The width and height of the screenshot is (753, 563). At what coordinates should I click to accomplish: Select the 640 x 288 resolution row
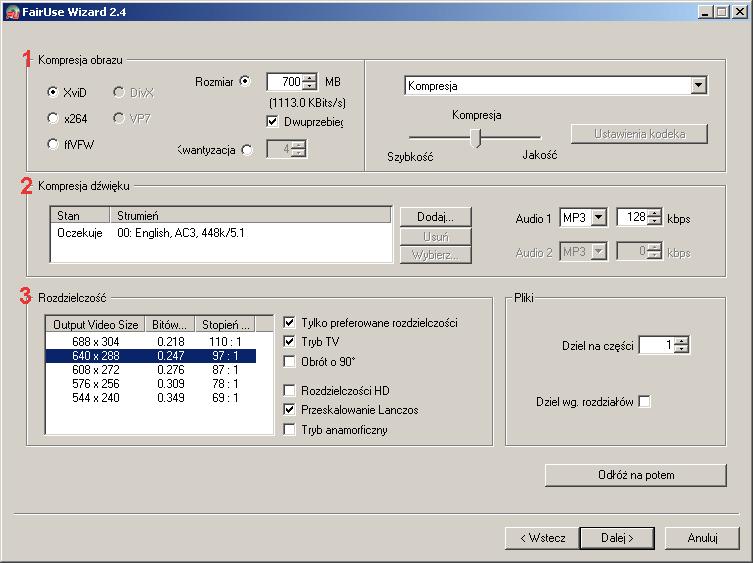(x=151, y=355)
